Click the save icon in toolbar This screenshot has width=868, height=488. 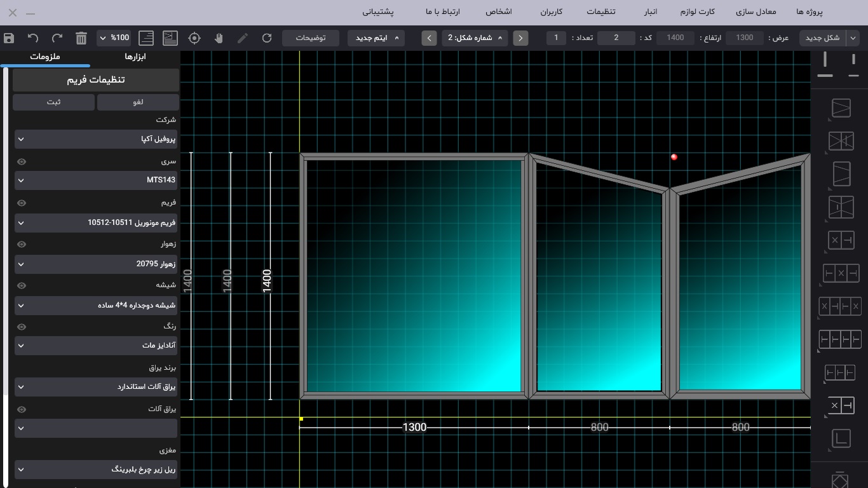(9, 38)
